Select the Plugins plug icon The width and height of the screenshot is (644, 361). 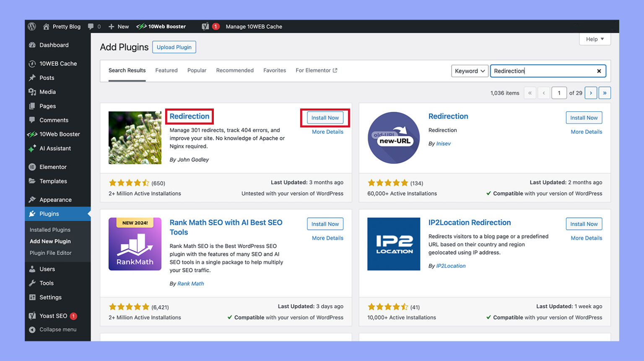pyautogui.click(x=33, y=214)
